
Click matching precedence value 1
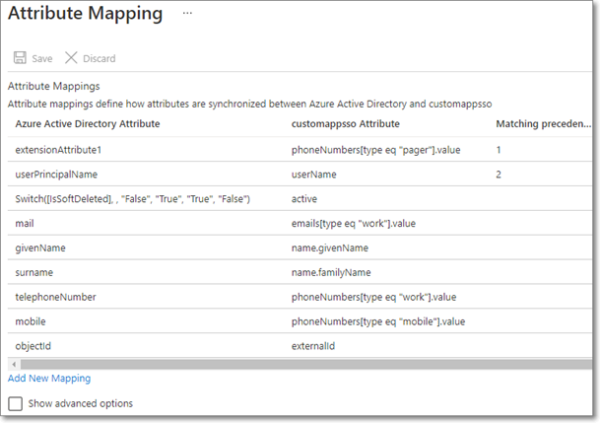499,150
